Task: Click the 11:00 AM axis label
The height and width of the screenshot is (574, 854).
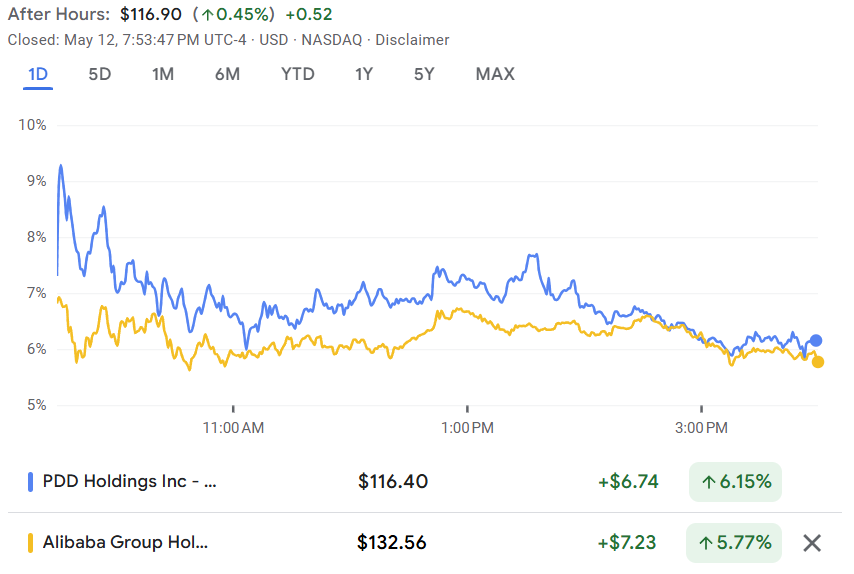Action: 233,428
